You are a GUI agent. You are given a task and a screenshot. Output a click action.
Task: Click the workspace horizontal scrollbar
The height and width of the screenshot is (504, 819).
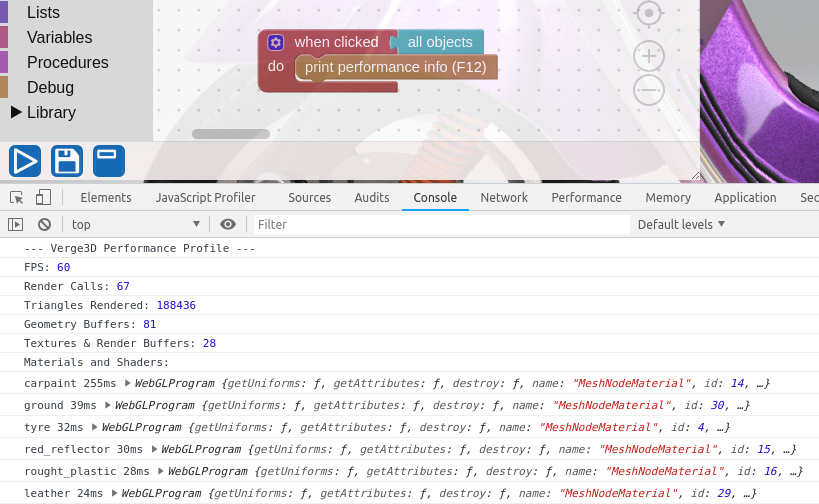click(231, 134)
